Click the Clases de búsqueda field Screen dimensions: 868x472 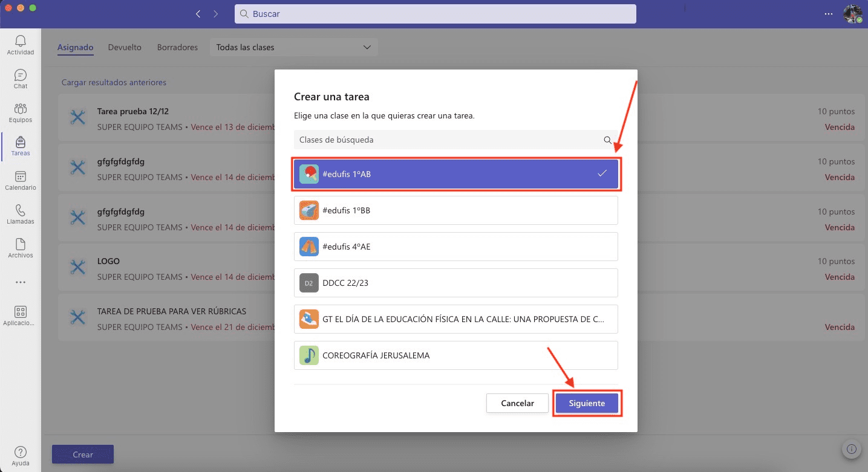click(448, 140)
